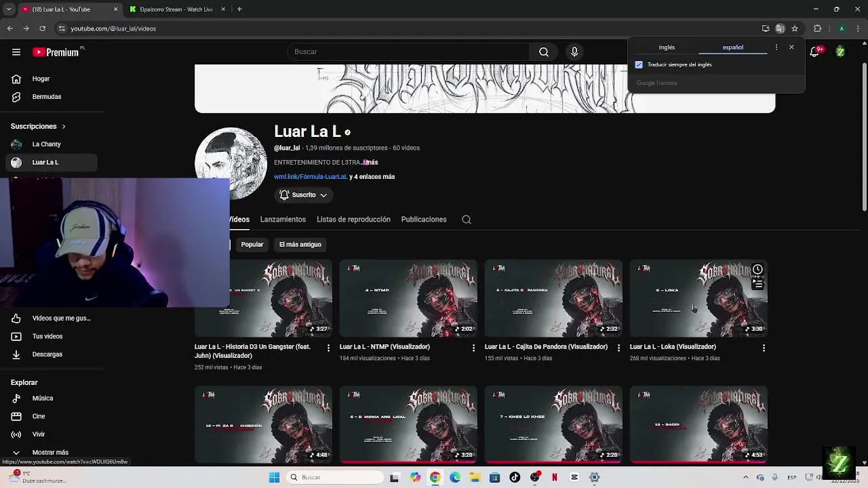Open more options for NTMP video

(x=473, y=348)
